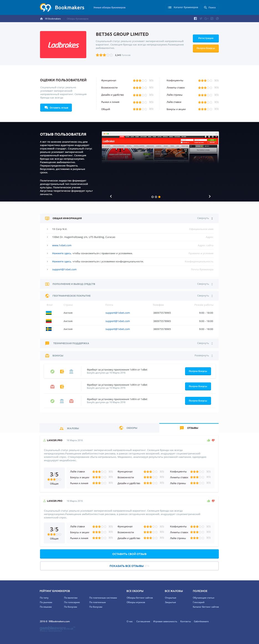Open footer link Глоссарий

coord(199,602)
